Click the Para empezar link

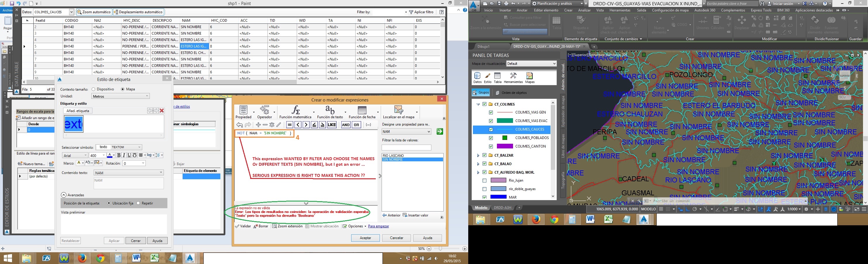pos(378,226)
